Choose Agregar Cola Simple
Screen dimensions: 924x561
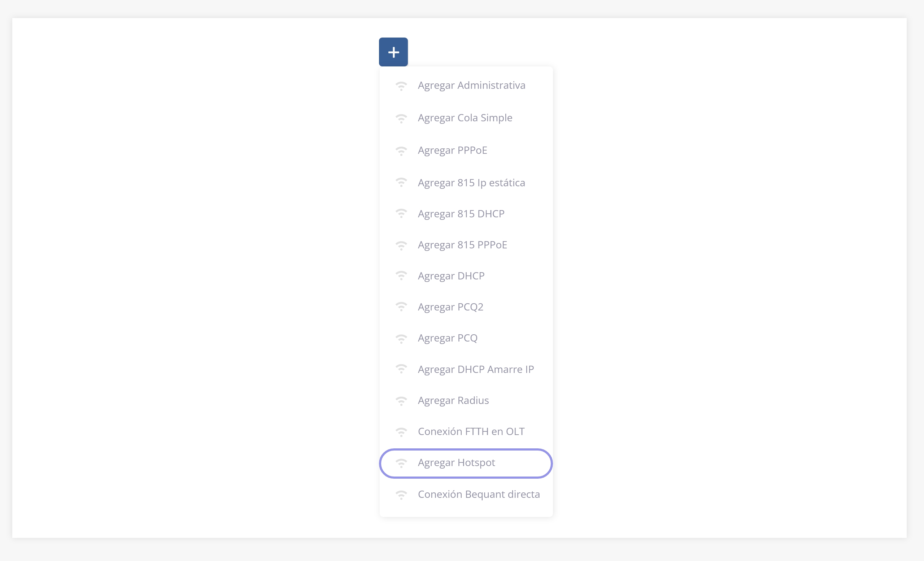[465, 118]
